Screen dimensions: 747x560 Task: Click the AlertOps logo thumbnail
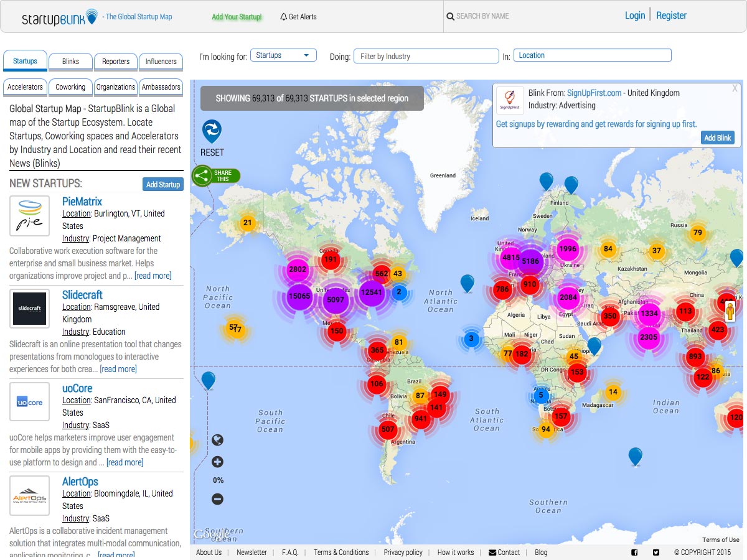29,495
